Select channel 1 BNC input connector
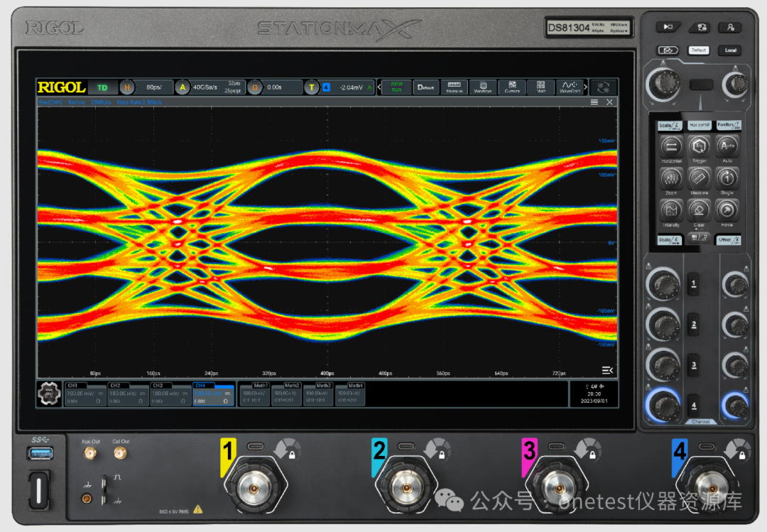The width and height of the screenshot is (767, 532). (254, 489)
